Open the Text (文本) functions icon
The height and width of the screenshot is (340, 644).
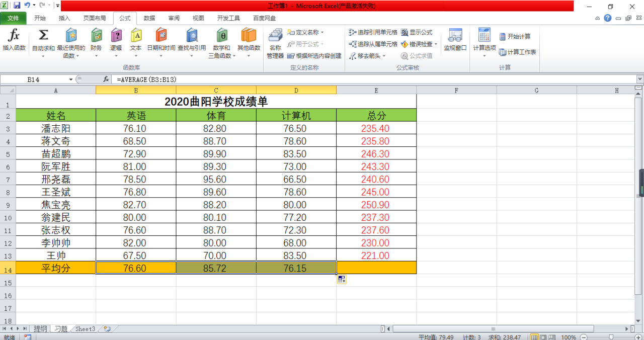tap(136, 35)
